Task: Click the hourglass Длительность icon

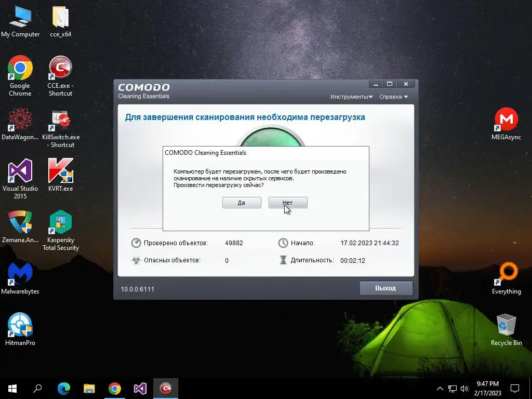Action: tap(283, 260)
